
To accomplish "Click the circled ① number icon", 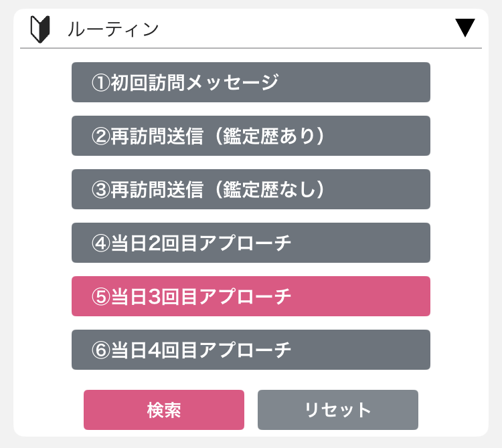I will click(x=101, y=82).
